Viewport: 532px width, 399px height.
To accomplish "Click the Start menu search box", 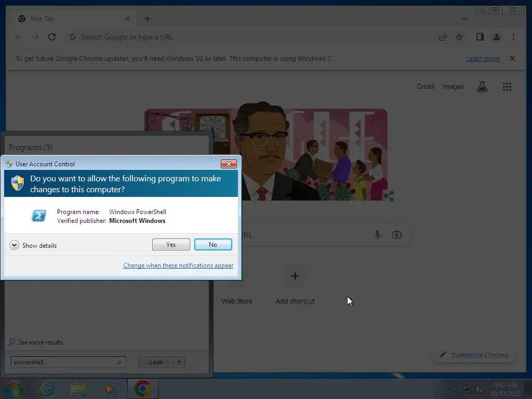I will click(68, 362).
